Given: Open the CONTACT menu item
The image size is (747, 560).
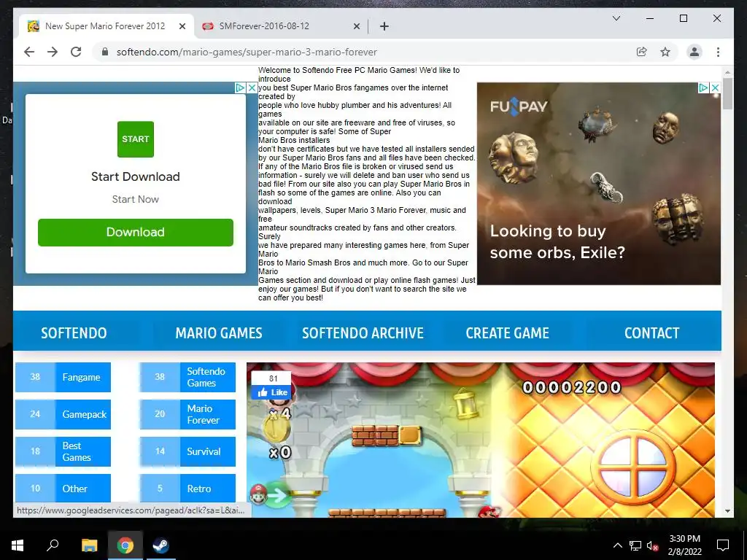Looking at the screenshot, I should click(651, 332).
